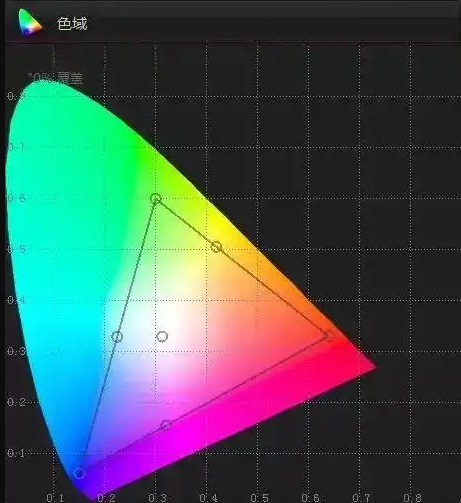461x503 pixels.
Task: Click the 覆盖 coverage percentage label
Action: [x=56, y=78]
